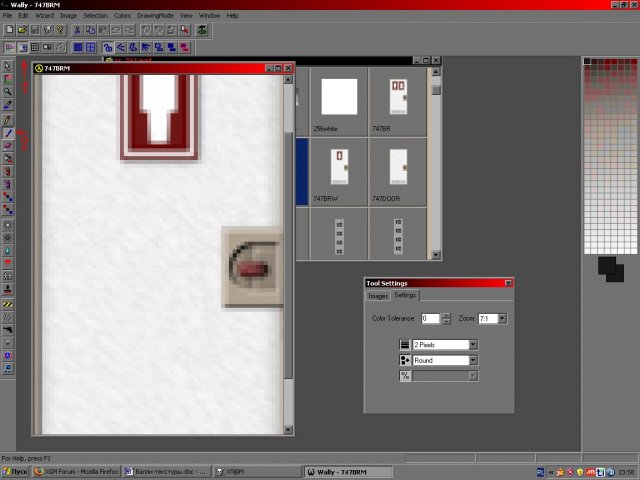Click the foreground color square
The image size is (640, 480).
(x=607, y=265)
